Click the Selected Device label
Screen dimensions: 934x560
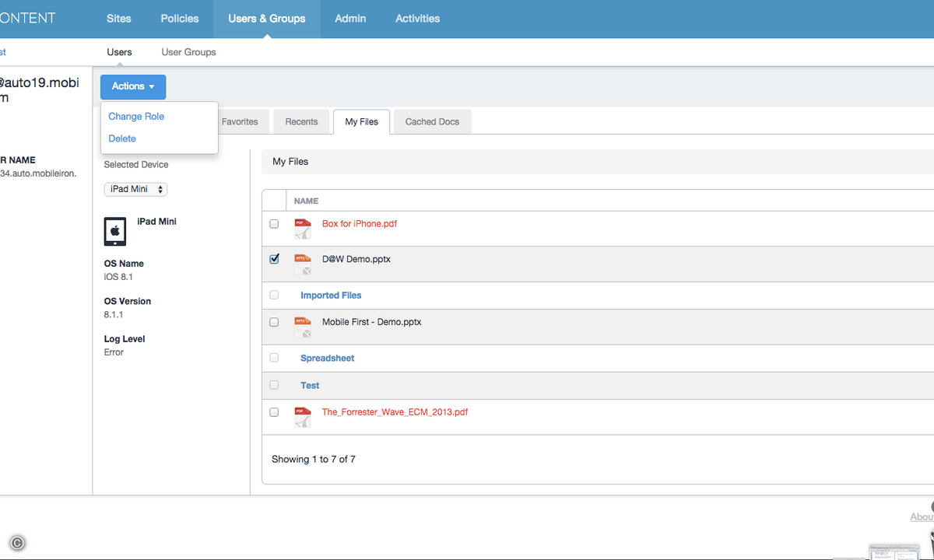[x=136, y=165]
